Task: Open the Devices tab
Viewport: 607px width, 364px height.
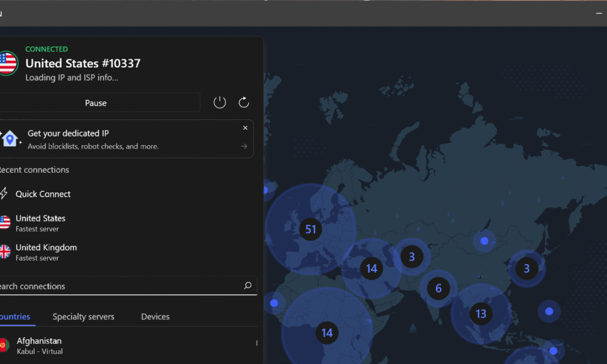Action: pyautogui.click(x=155, y=317)
